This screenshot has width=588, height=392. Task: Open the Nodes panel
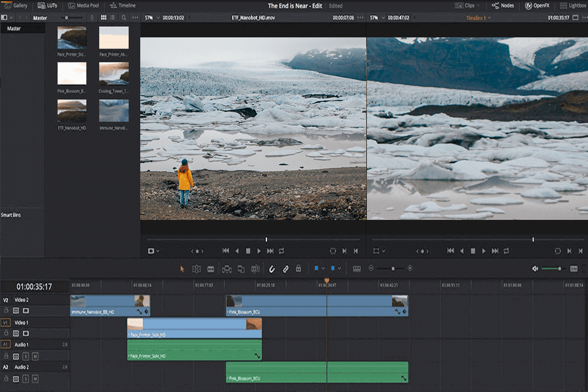[x=504, y=6]
